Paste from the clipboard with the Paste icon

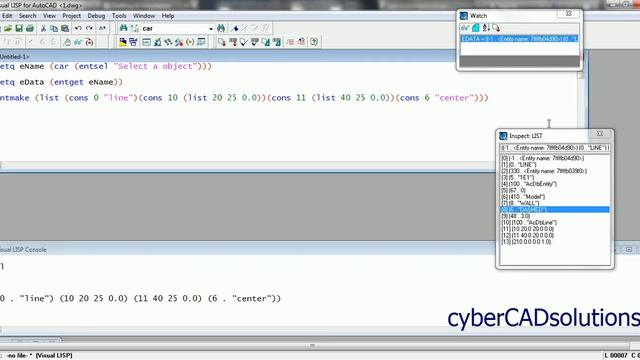(65, 28)
